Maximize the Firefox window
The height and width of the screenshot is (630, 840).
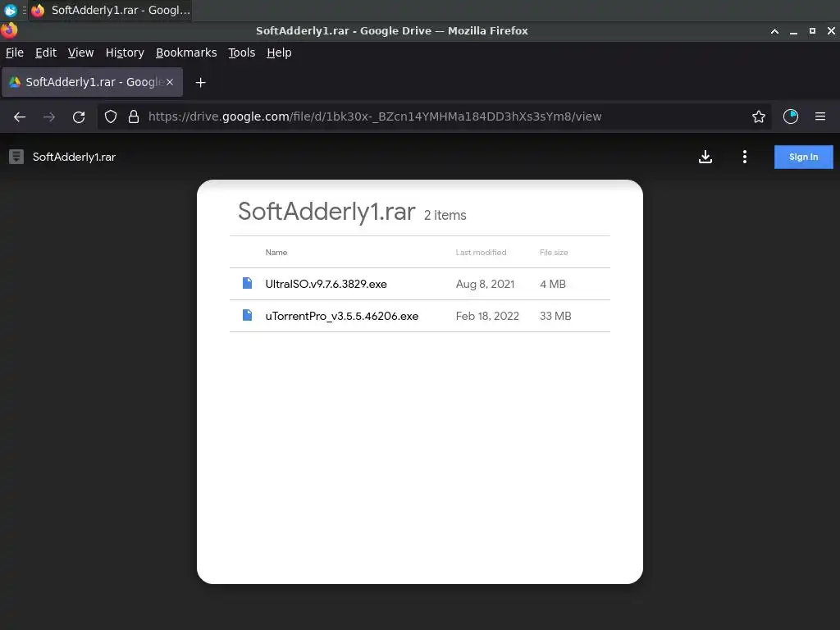pyautogui.click(x=812, y=31)
